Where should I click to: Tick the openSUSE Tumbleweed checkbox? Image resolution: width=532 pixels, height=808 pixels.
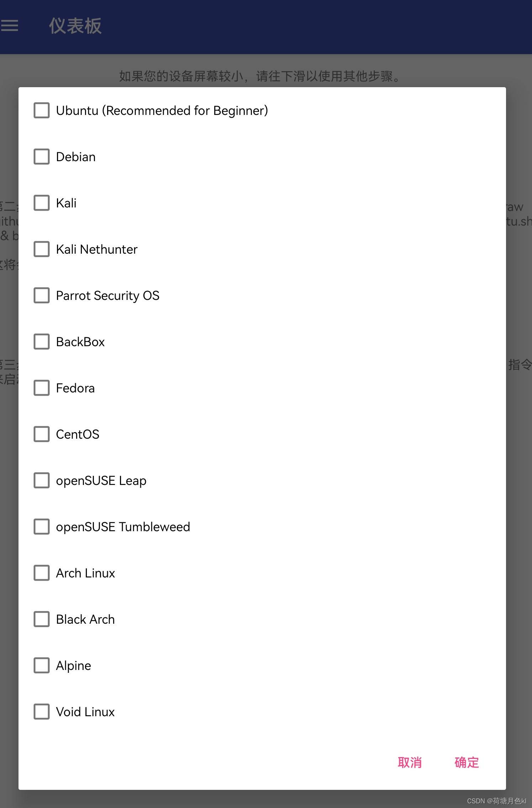42,527
